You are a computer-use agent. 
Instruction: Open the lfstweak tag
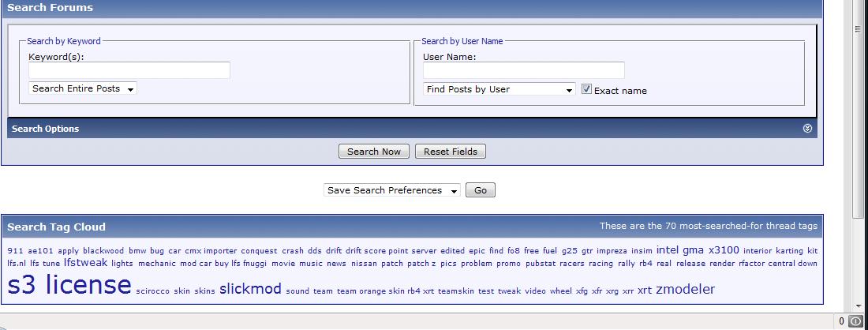click(85, 262)
